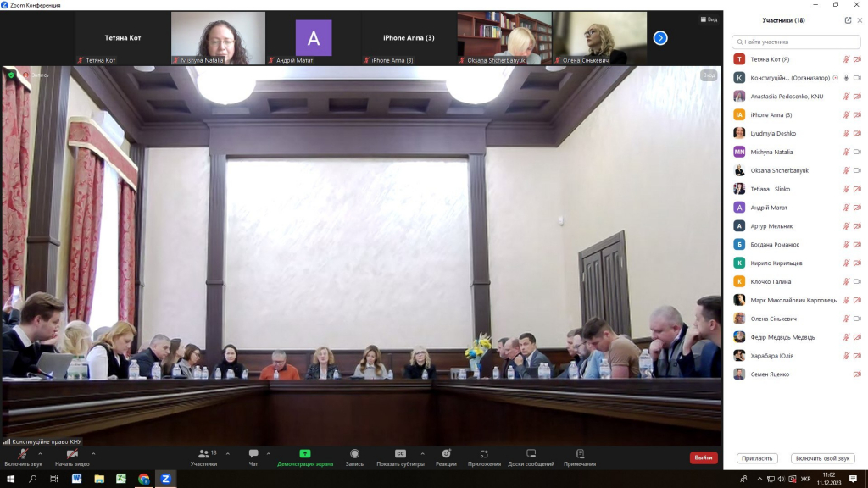Open the system tray notification center
Viewport: 868px width, 488px height.
click(x=853, y=479)
